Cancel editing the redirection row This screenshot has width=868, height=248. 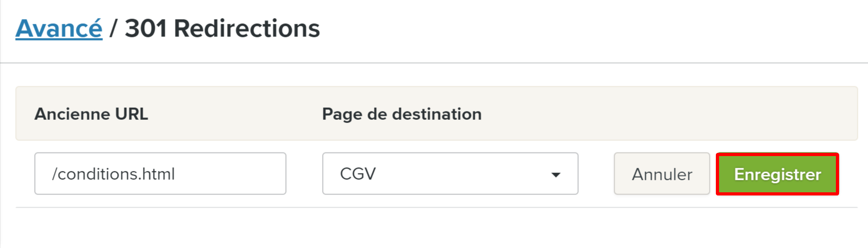(662, 174)
